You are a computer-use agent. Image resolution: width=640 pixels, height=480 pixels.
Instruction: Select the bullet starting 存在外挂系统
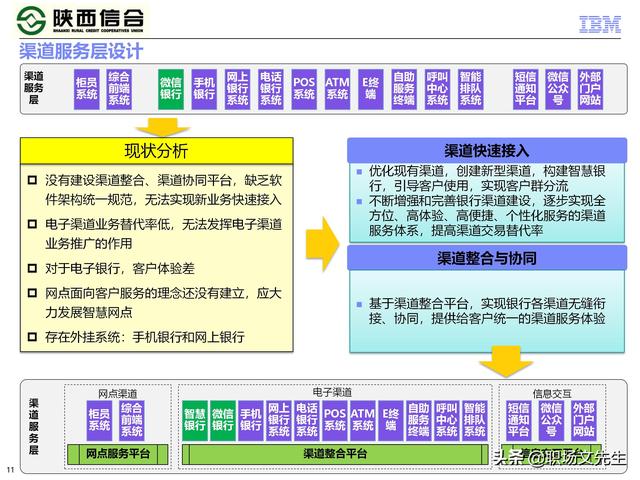pos(136,337)
